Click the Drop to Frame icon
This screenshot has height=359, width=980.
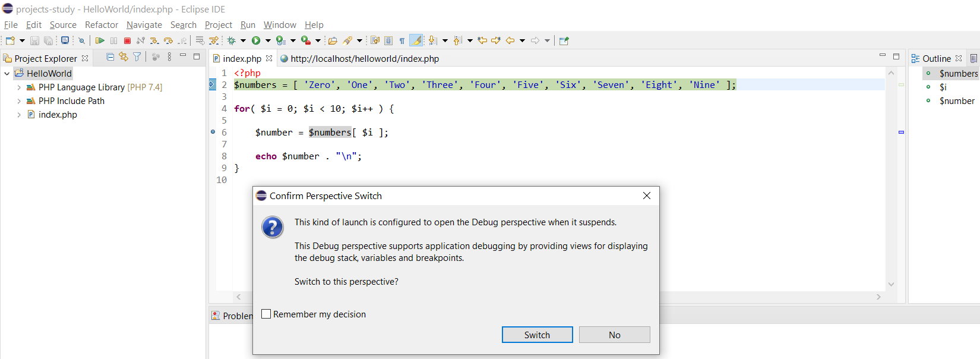pyautogui.click(x=200, y=40)
